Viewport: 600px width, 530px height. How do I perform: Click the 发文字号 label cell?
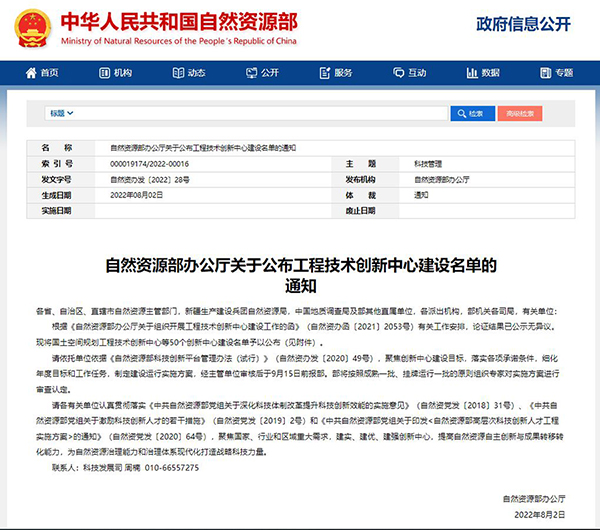(x=60, y=179)
